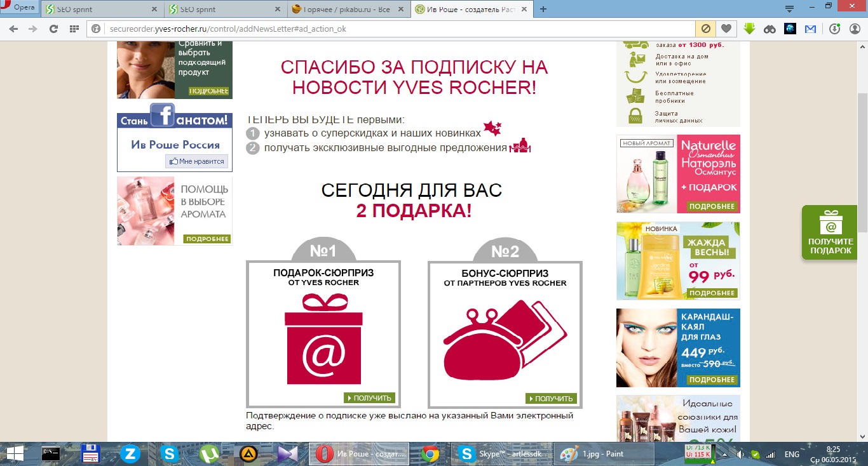Viewport: 868px width, 466px height.
Task: Open the Visual Studio taskbar icon
Action: [287, 454]
